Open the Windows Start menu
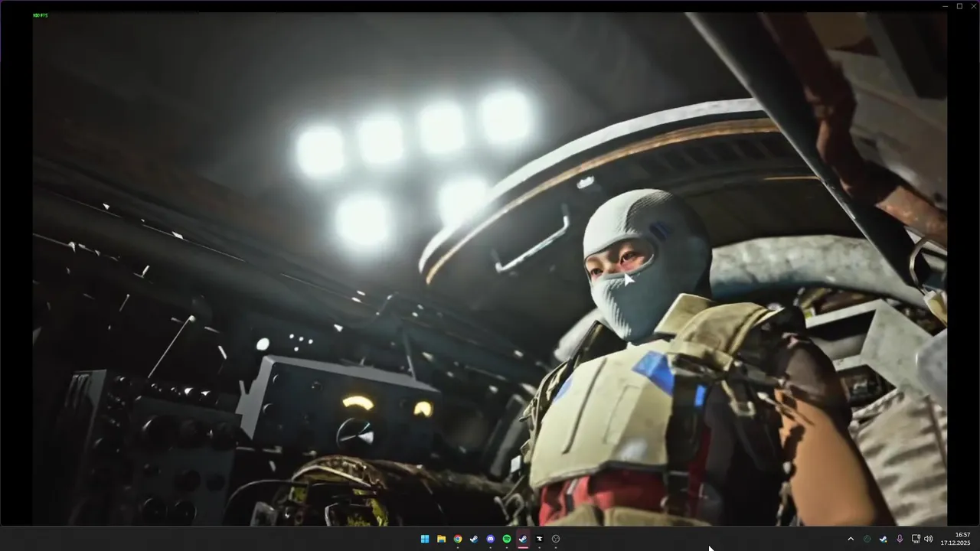Viewport: 980px width, 551px height. click(x=425, y=539)
